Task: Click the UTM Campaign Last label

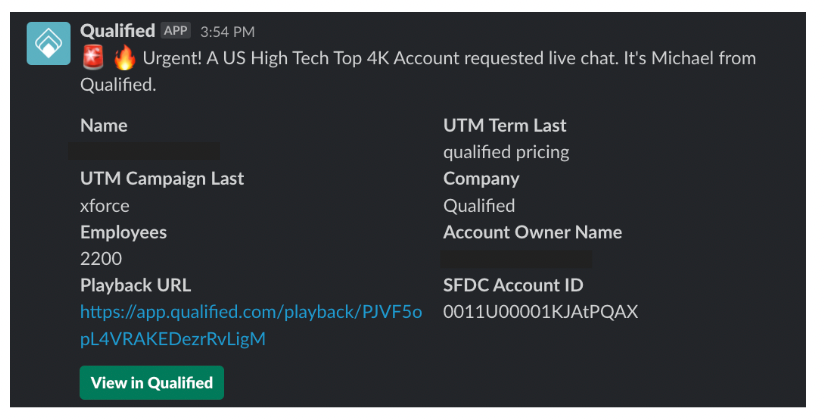Action: tap(162, 179)
